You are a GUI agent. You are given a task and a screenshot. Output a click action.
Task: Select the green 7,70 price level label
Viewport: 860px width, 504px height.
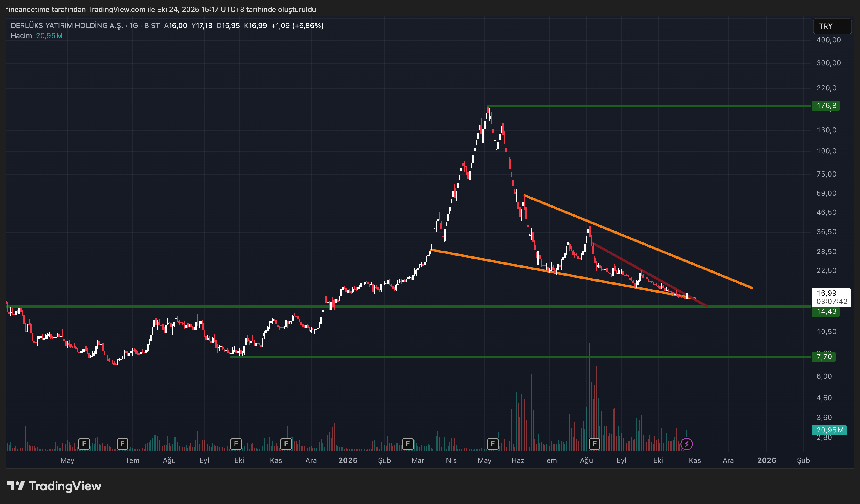click(824, 357)
